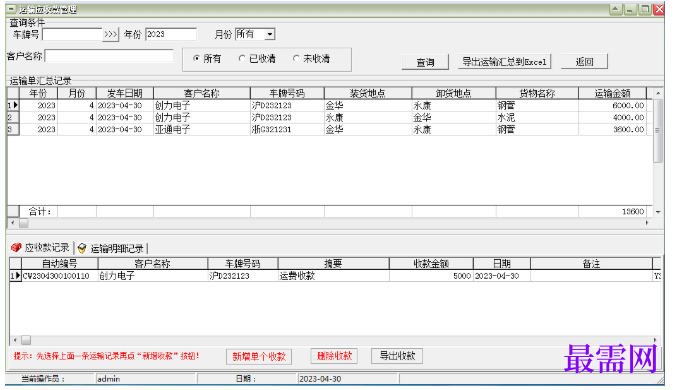Focus the 年份 field showing 2023
Viewport: 676px width, 390px height.
pyautogui.click(x=171, y=34)
